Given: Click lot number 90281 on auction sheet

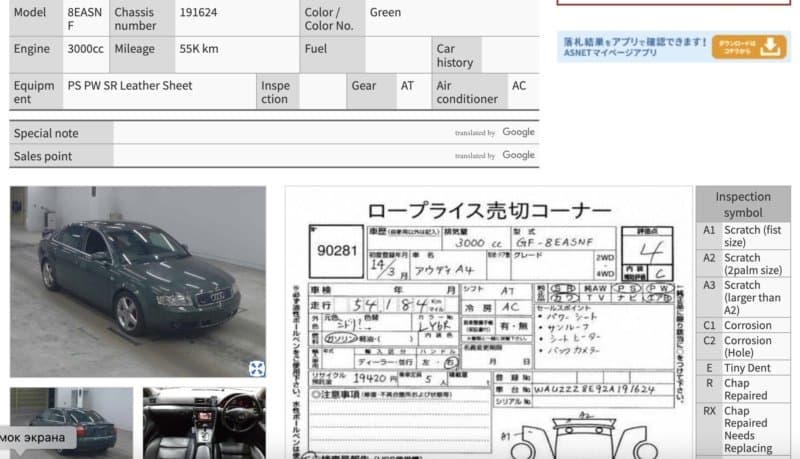Looking at the screenshot, I should pos(337,250).
